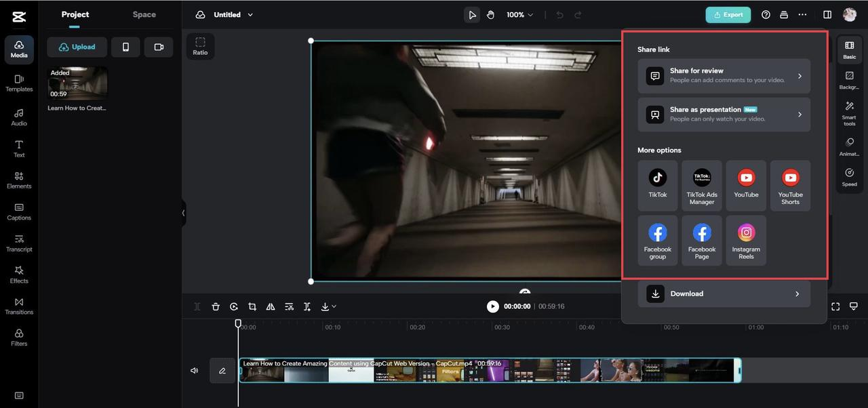Open the three-dots more menu

[802, 15]
